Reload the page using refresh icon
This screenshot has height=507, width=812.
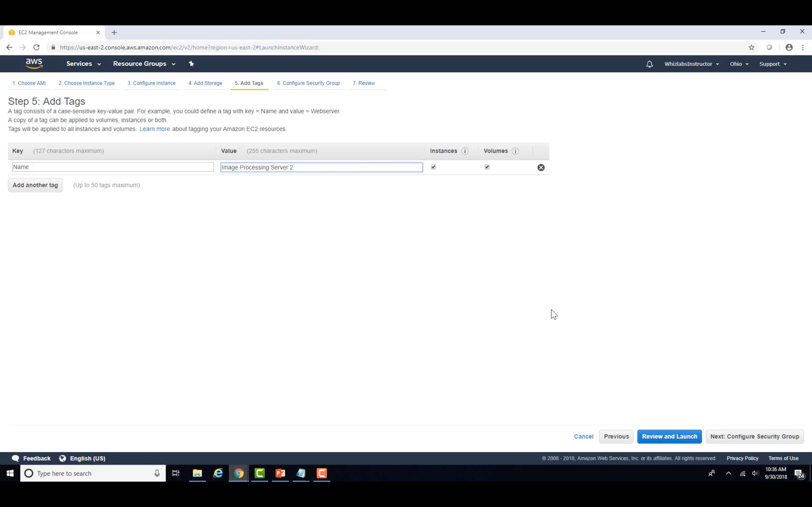tap(36, 47)
